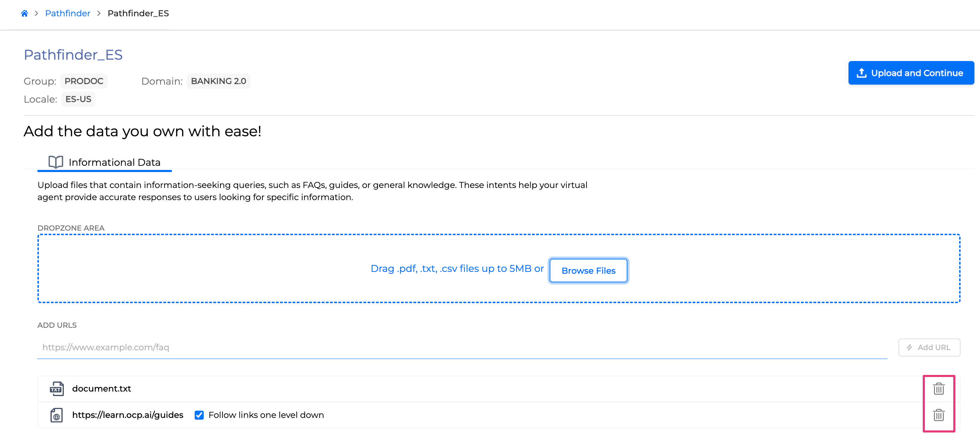The height and width of the screenshot is (437, 980).
Task: Click the lightning bolt Add URL icon
Action: (x=910, y=347)
